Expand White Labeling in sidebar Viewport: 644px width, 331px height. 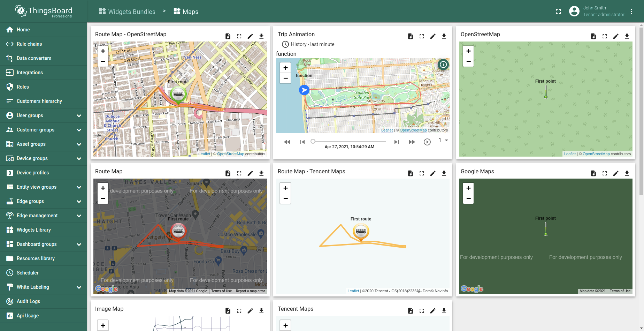point(79,287)
